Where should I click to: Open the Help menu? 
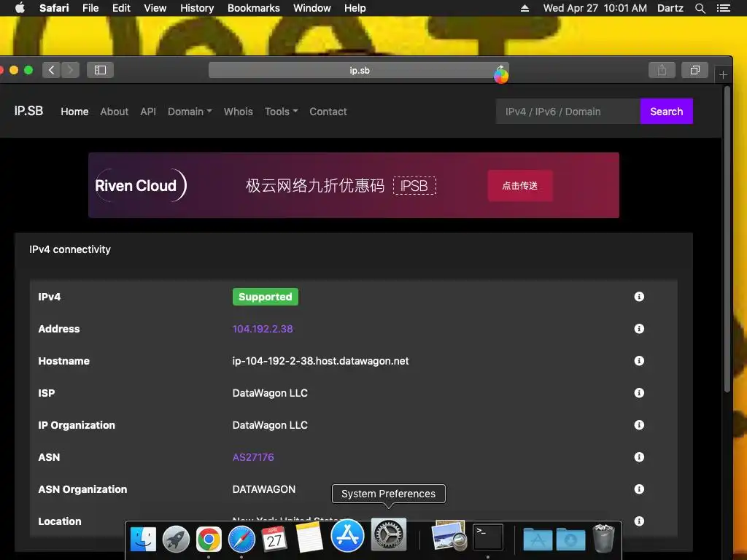tap(355, 8)
